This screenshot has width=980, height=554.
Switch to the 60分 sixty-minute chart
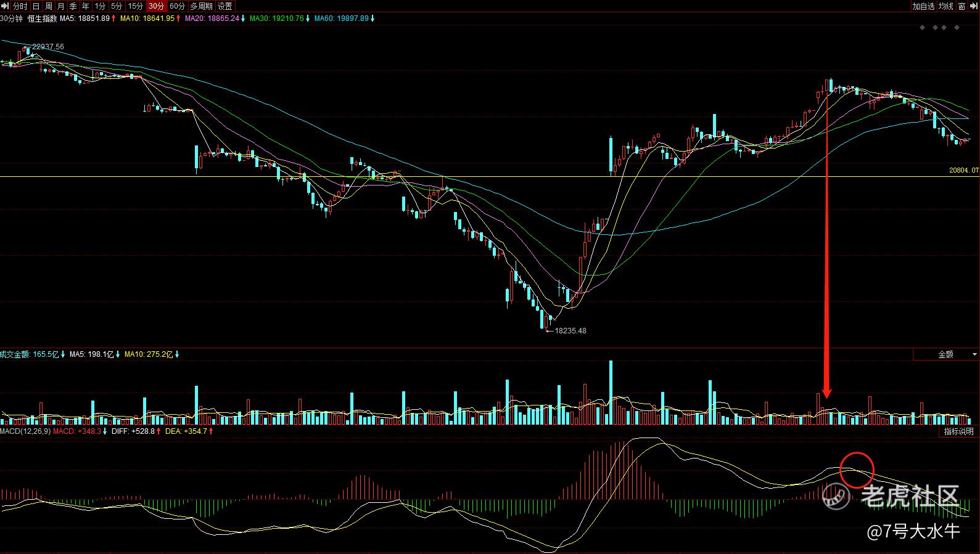pos(177,6)
